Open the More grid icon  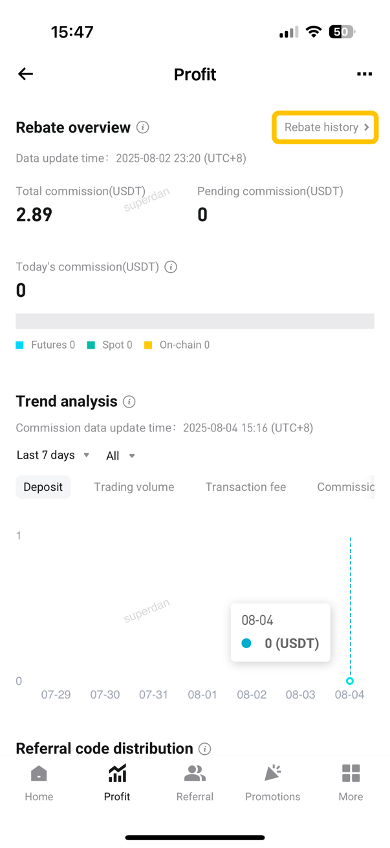351,773
